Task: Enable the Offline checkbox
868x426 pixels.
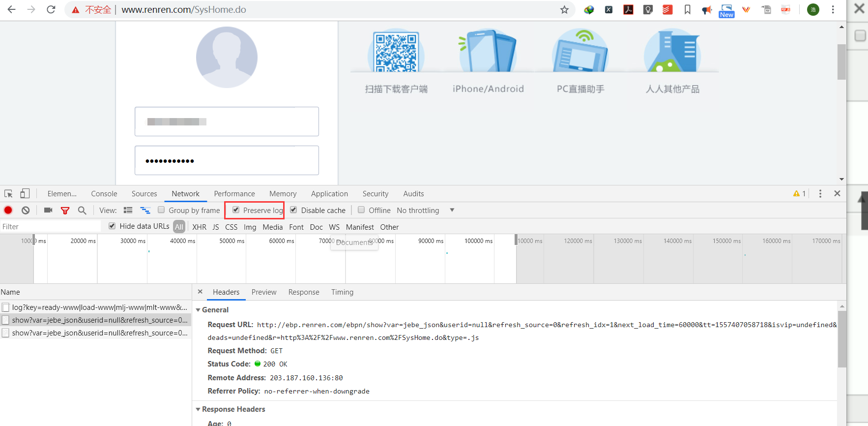Action: (361, 210)
